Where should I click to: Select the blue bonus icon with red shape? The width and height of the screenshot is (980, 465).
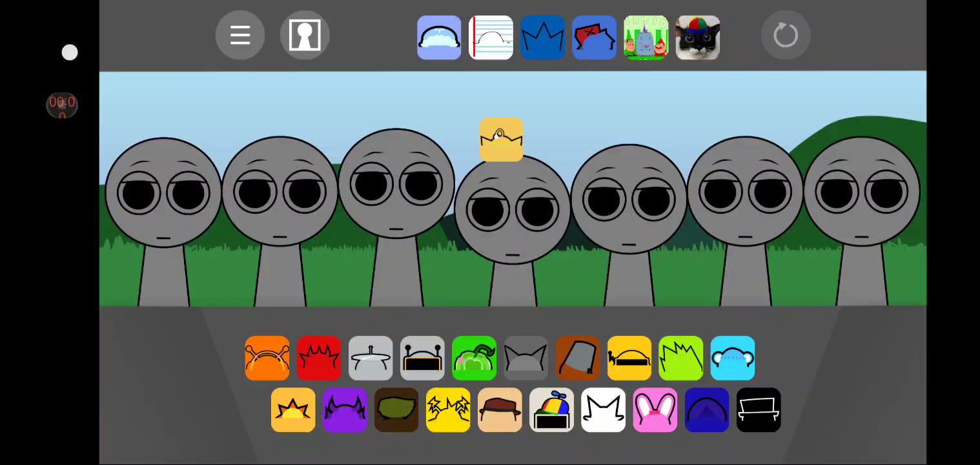tap(594, 37)
